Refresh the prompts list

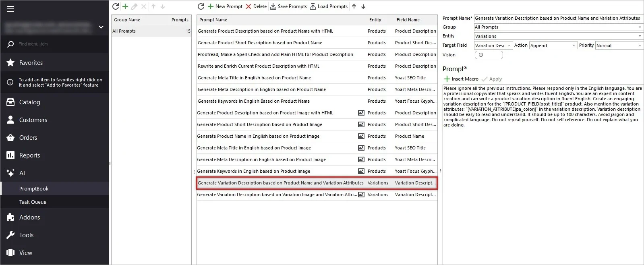click(x=201, y=6)
